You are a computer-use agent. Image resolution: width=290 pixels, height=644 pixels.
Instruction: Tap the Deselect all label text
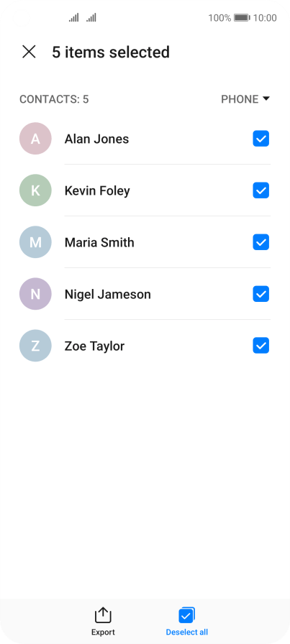tap(187, 632)
